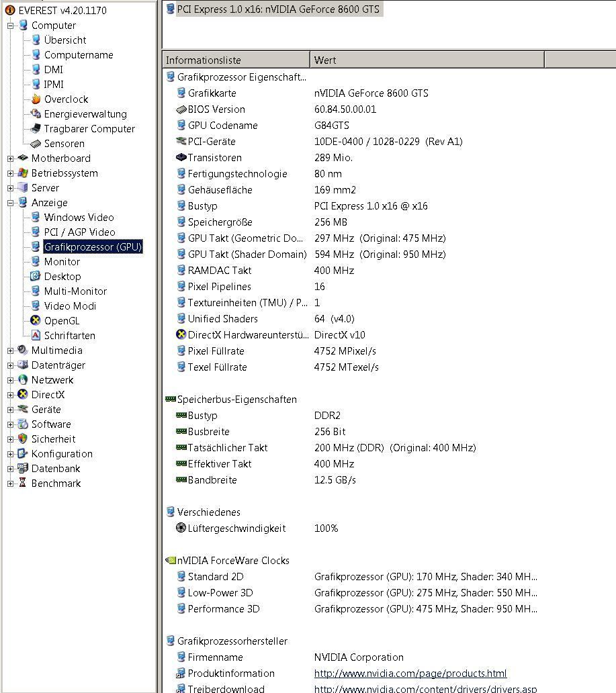Open Video Modi entry
The height and width of the screenshot is (693, 616).
(x=70, y=306)
